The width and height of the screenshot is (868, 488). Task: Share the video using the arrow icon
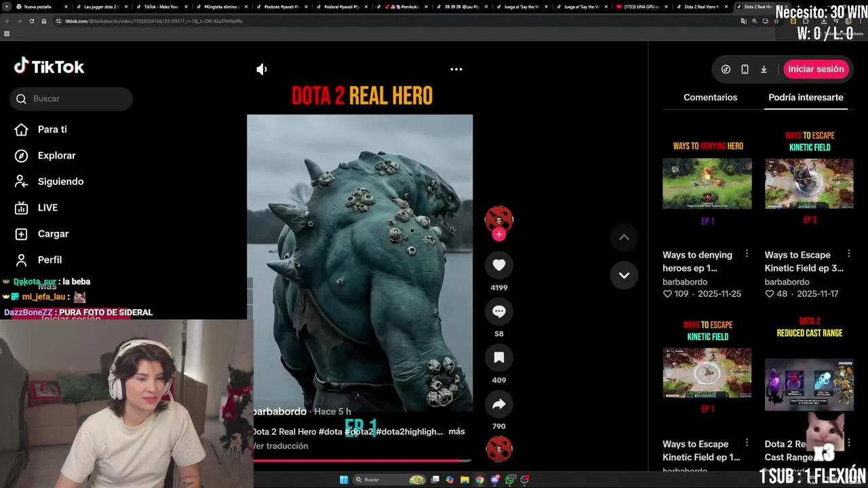click(499, 404)
